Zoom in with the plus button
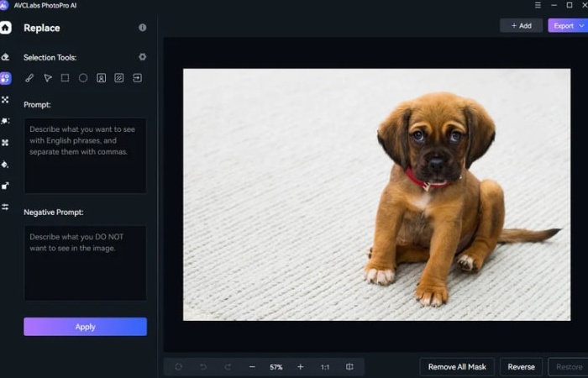The image size is (588, 378). (x=301, y=367)
